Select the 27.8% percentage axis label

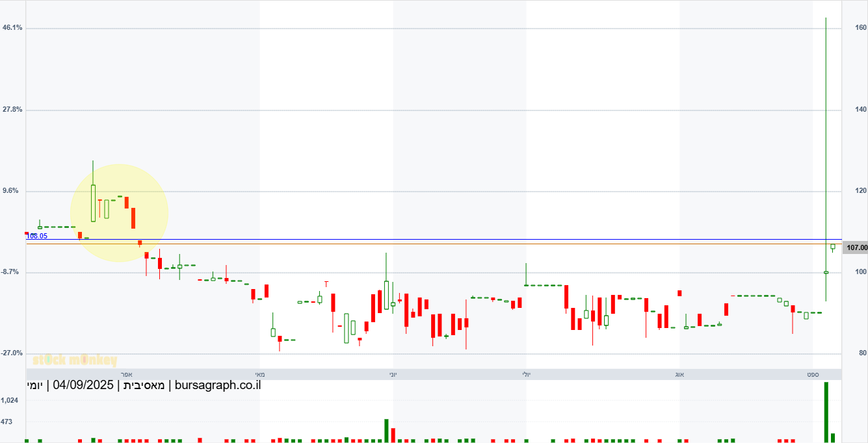click(12, 110)
